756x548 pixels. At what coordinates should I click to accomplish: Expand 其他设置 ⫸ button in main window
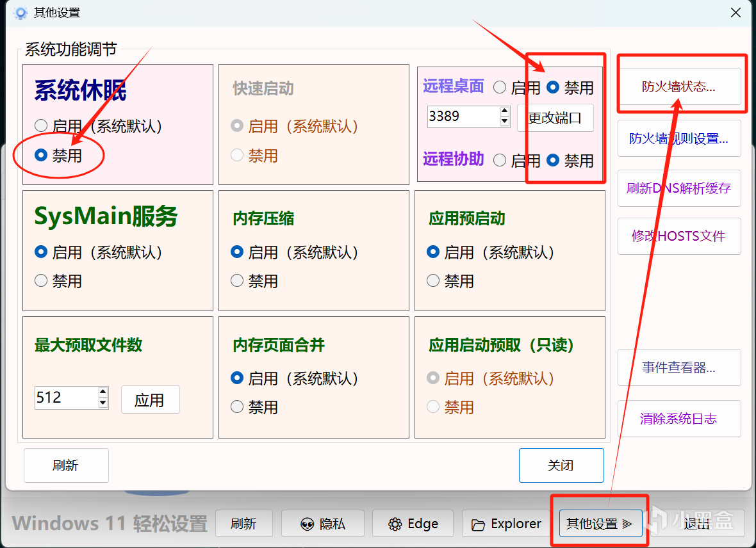(x=600, y=524)
